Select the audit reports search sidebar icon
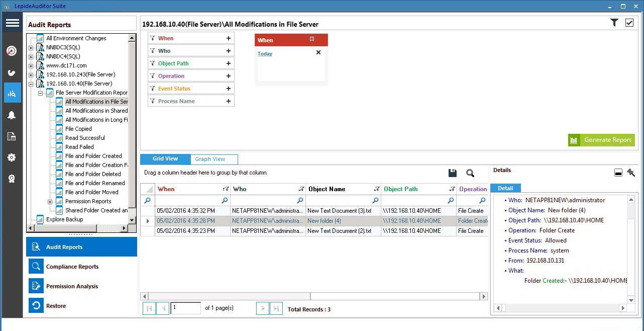 pos(12,93)
